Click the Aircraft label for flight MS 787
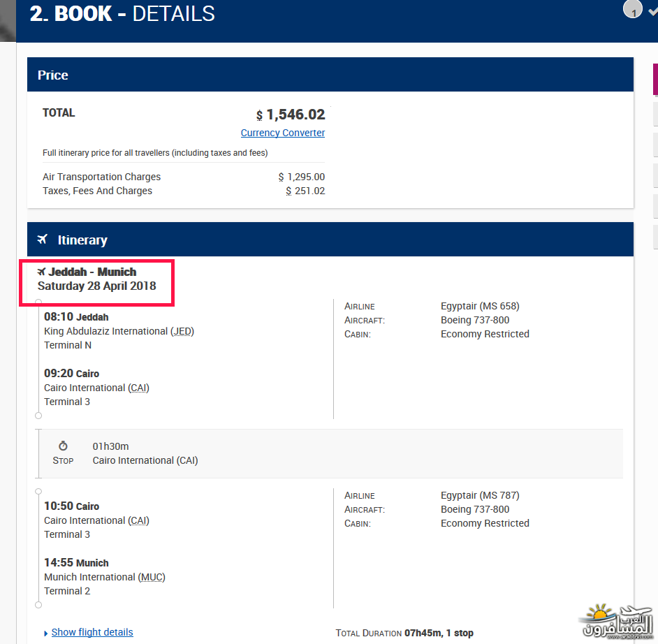This screenshot has width=658, height=644. [365, 509]
